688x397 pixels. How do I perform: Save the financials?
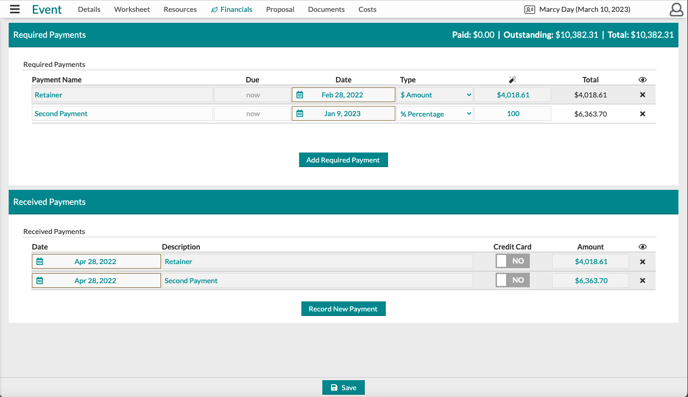click(x=343, y=387)
